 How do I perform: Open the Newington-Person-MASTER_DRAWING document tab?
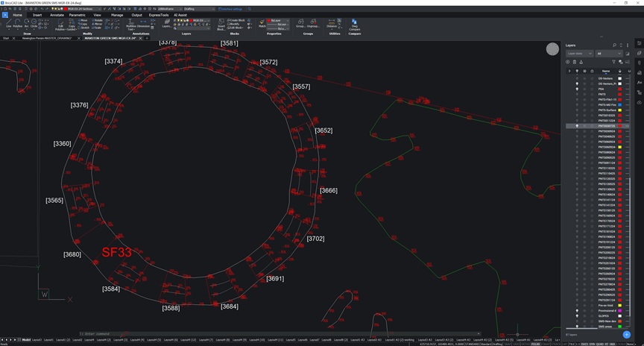pos(46,38)
